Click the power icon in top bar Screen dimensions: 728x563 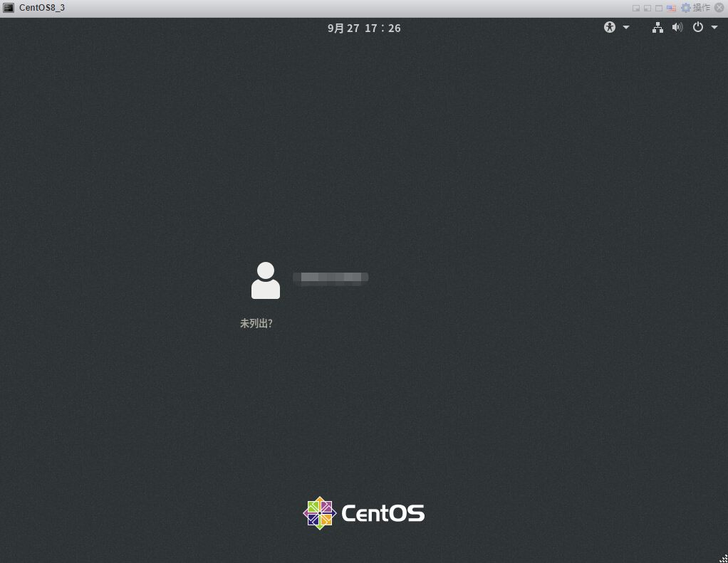[697, 27]
